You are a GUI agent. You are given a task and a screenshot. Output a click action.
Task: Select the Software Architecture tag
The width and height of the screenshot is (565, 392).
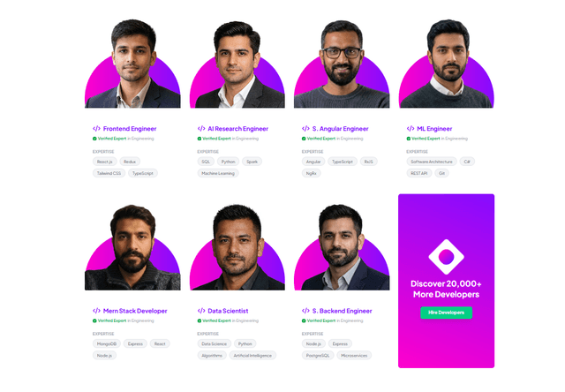coord(432,162)
